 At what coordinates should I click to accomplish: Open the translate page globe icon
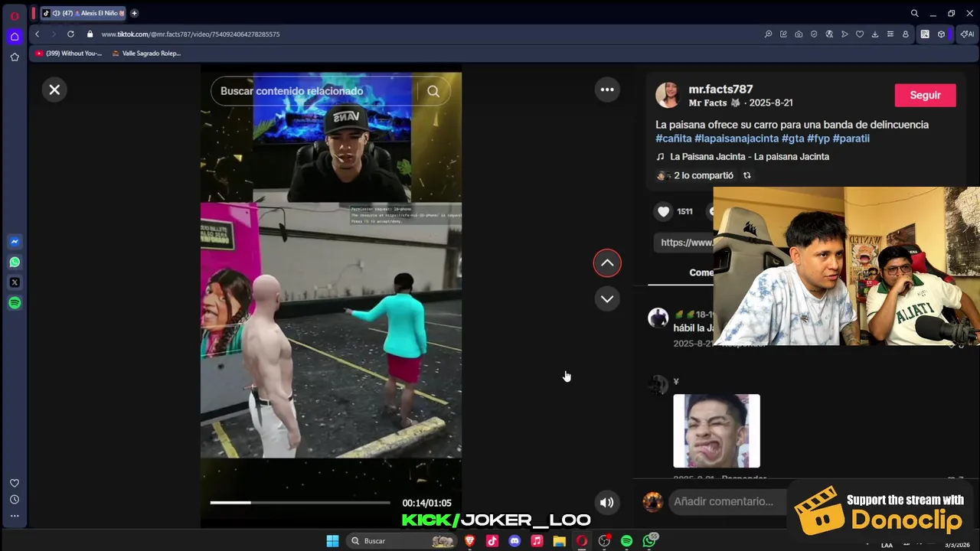[829, 34]
